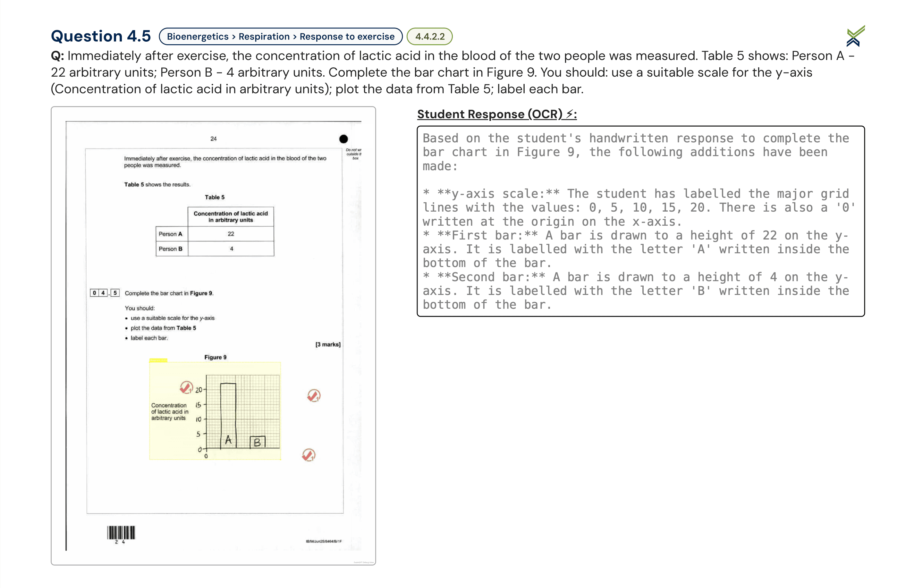Image resolution: width=914 pixels, height=588 pixels.
Task: Click the 4.4.2.2 specification tag
Action: click(429, 36)
